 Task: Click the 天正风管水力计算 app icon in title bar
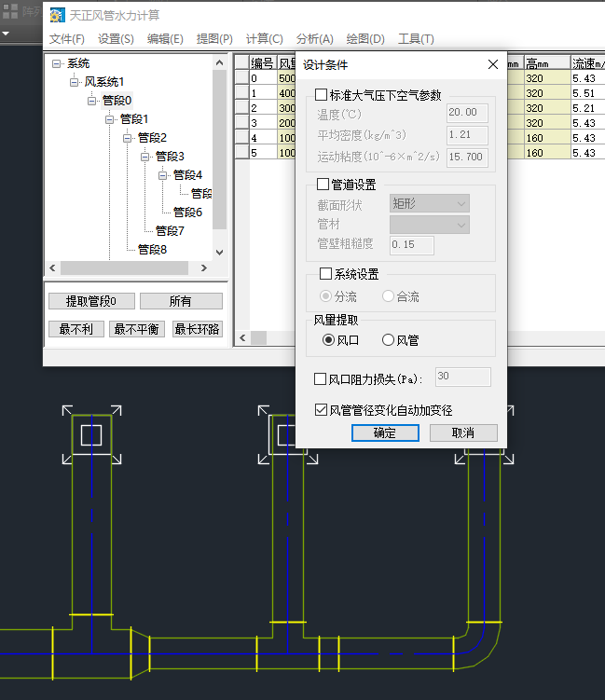tap(57, 15)
